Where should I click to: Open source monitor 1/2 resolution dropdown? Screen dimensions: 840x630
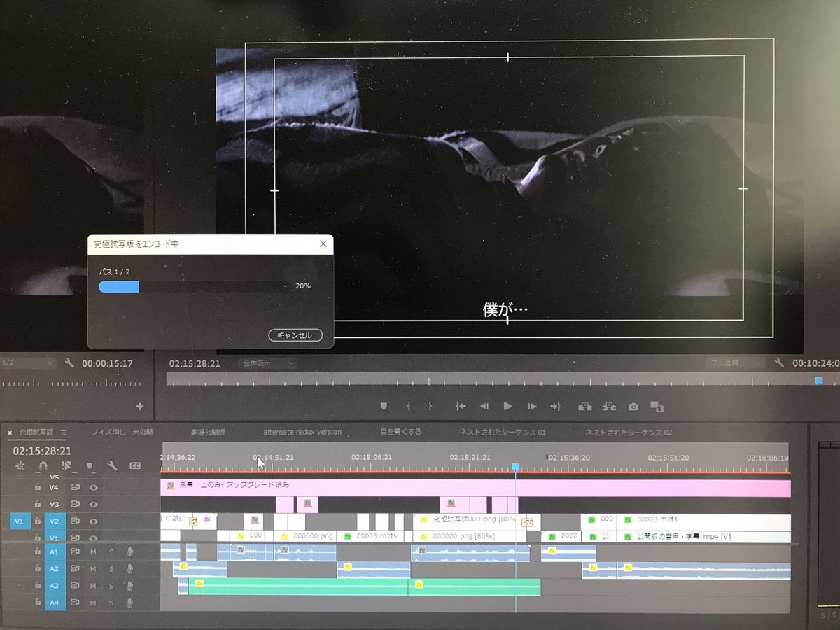coord(28,363)
